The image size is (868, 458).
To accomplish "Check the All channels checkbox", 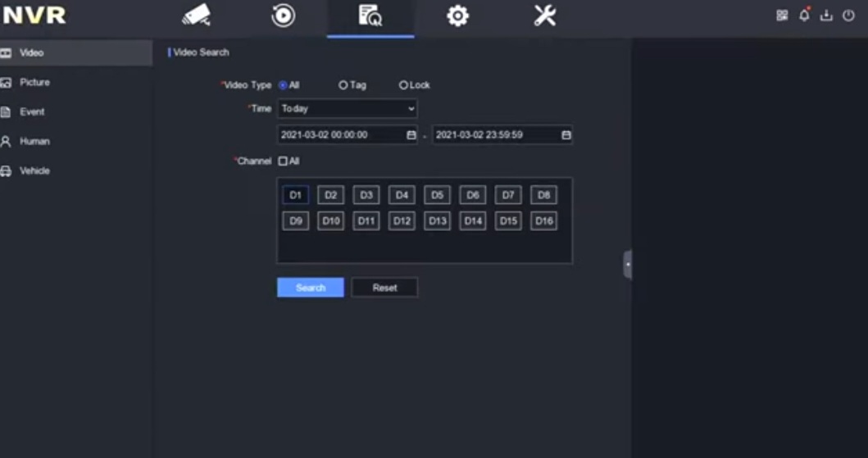I will coord(283,161).
